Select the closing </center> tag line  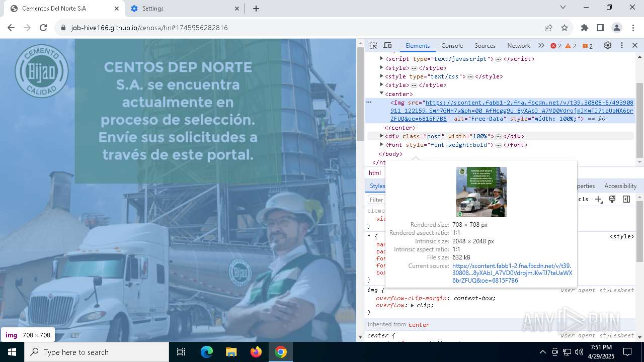tap(400, 128)
